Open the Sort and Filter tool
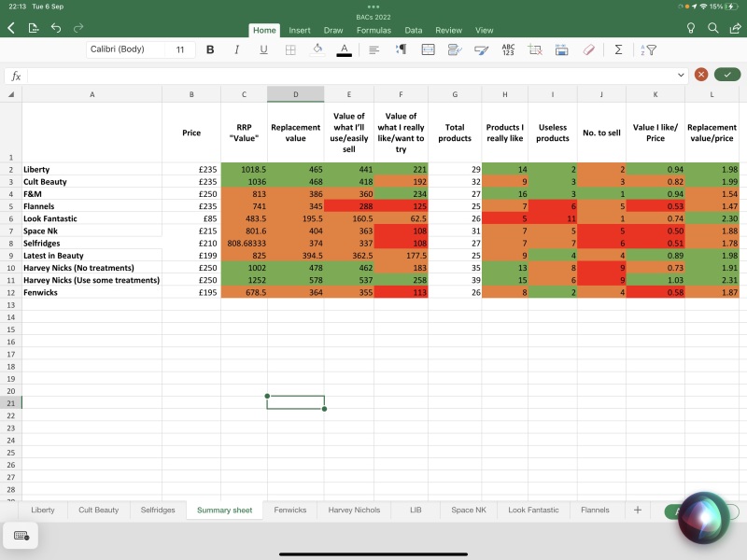747x560 pixels. (648, 49)
